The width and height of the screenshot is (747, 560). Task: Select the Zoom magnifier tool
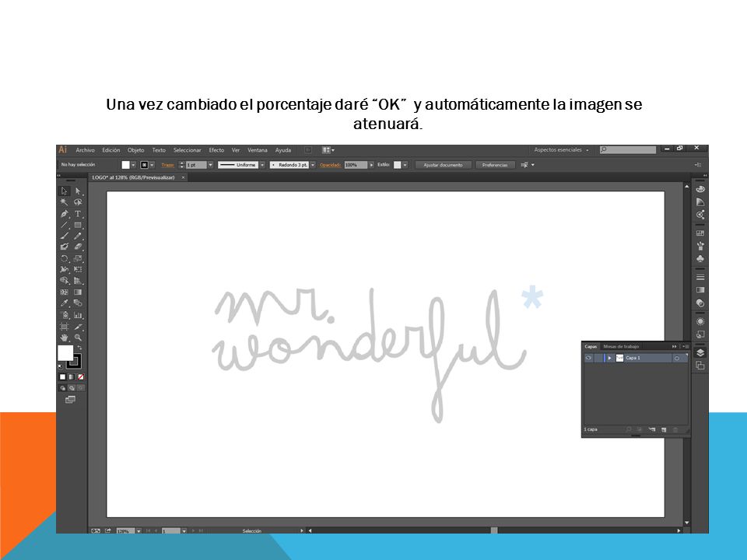78,338
